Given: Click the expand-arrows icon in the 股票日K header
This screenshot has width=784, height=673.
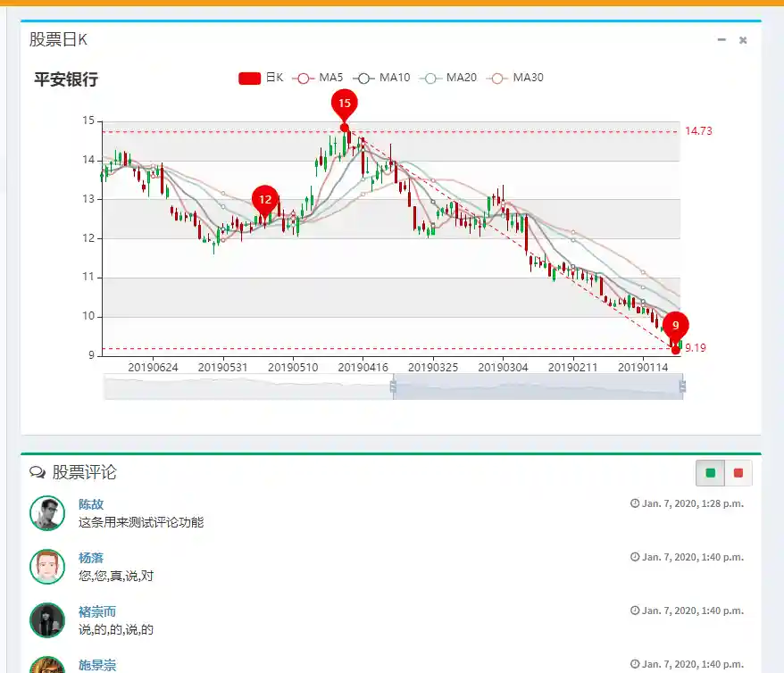Looking at the screenshot, I should pyautogui.click(x=742, y=40).
